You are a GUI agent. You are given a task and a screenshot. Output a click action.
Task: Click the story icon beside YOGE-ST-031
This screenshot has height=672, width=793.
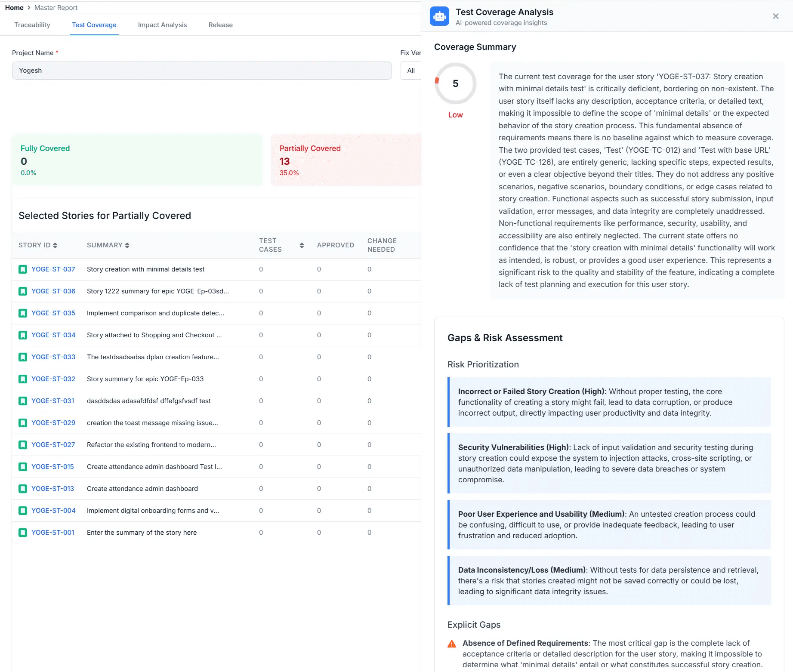click(23, 401)
